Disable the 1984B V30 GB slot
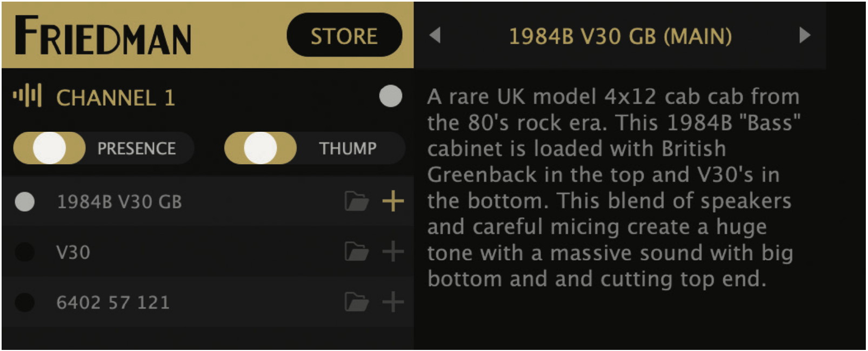Image resolution: width=868 pixels, height=351 pixels. 25,201
